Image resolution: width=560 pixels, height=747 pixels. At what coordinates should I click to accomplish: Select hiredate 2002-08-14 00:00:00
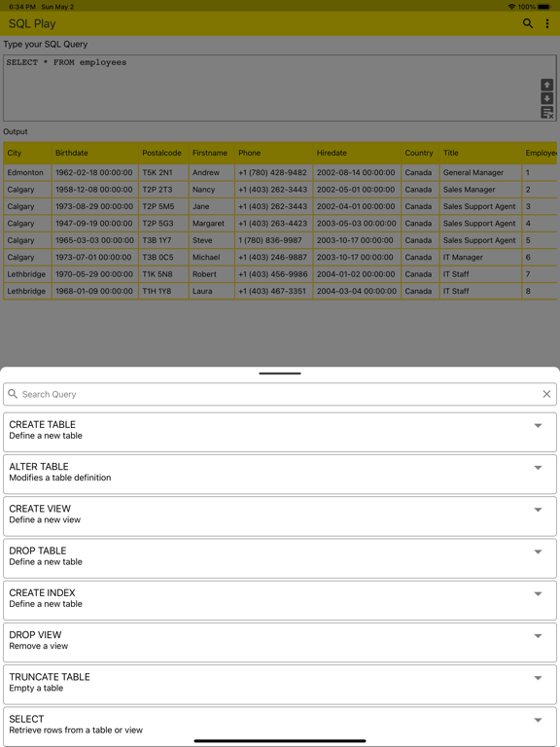(357, 172)
